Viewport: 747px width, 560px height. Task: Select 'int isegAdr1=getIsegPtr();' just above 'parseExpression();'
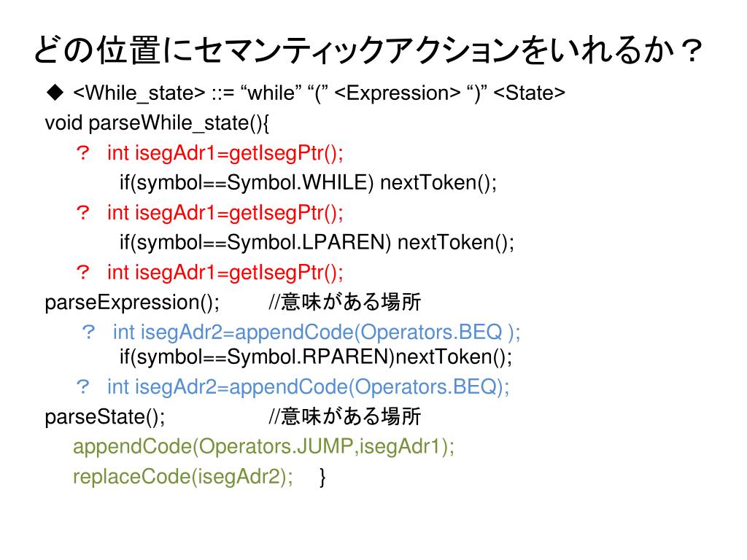pyautogui.click(x=225, y=273)
